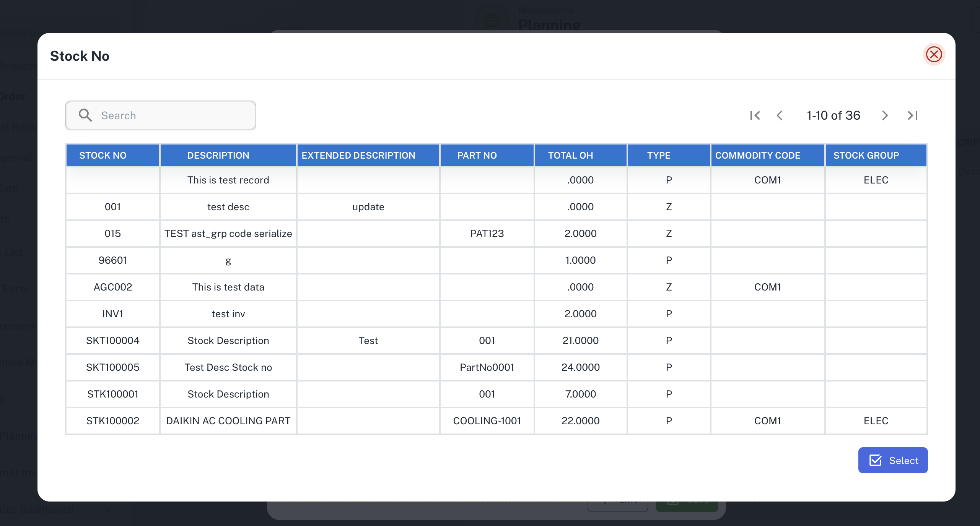Select stock row STK100002
980x526 pixels.
point(112,421)
